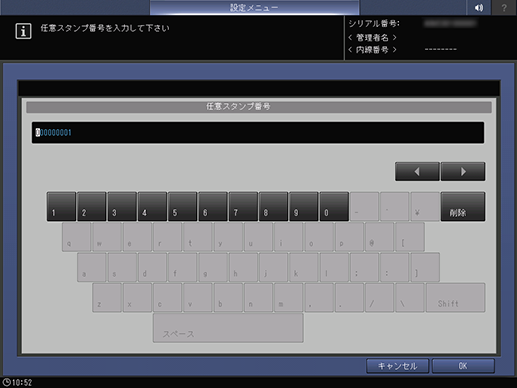Open help with the question mark icon
The width and height of the screenshot is (517, 388).
(504, 7)
